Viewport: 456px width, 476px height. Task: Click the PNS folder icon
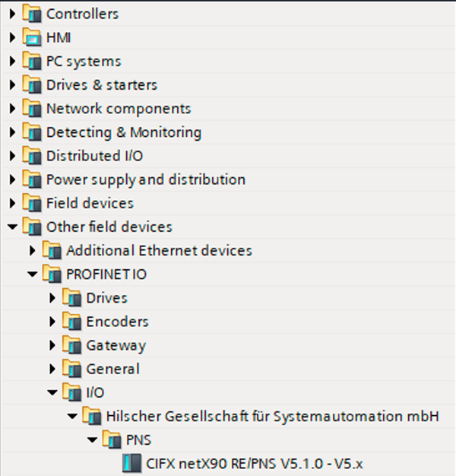[112, 440]
